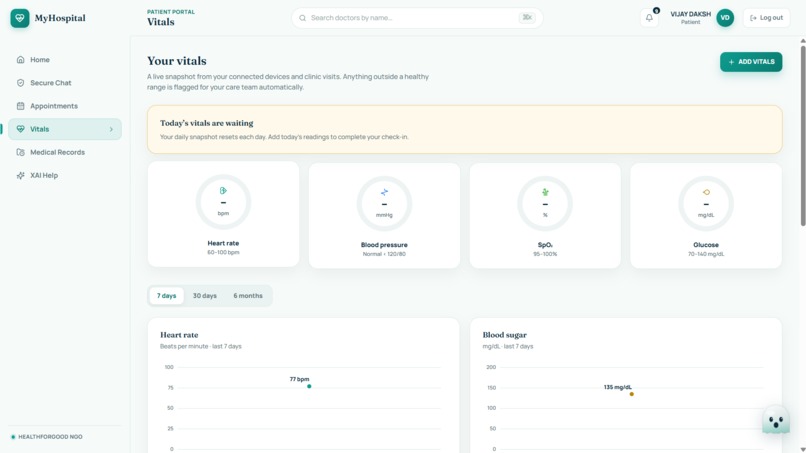Click the 60-100 bpm range text
The image size is (806, 453).
pyautogui.click(x=223, y=252)
